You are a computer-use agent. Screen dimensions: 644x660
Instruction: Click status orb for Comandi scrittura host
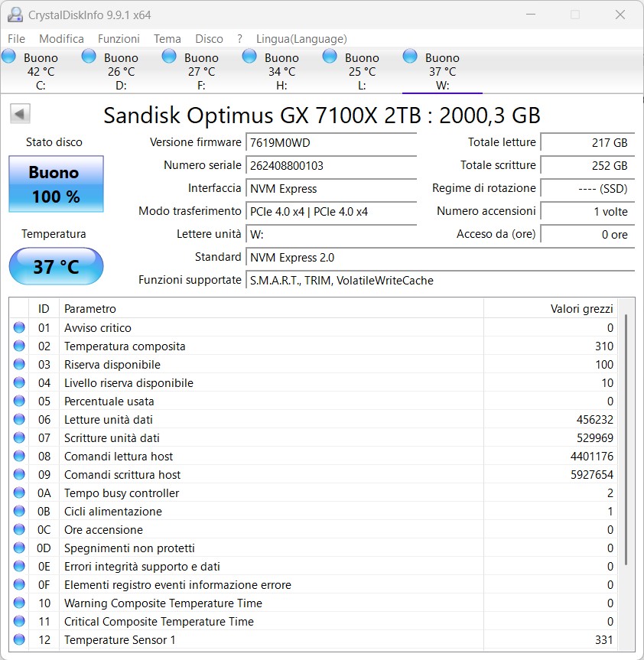coord(19,474)
